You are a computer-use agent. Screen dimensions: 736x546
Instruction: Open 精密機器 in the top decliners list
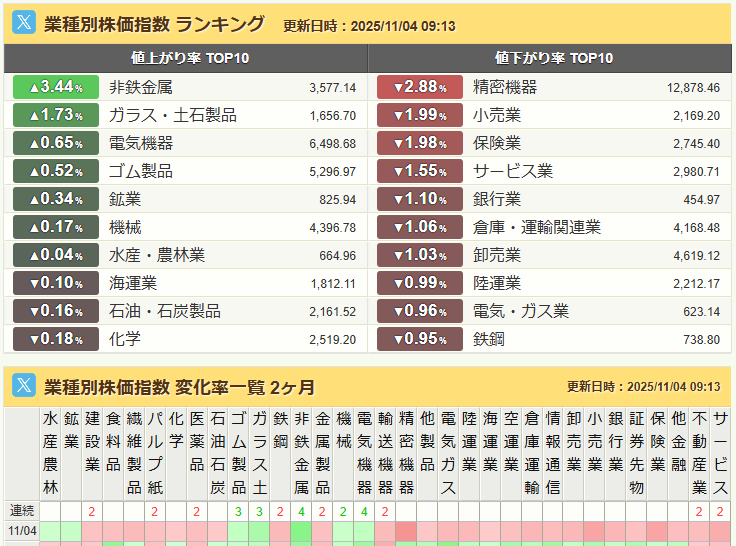click(505, 87)
